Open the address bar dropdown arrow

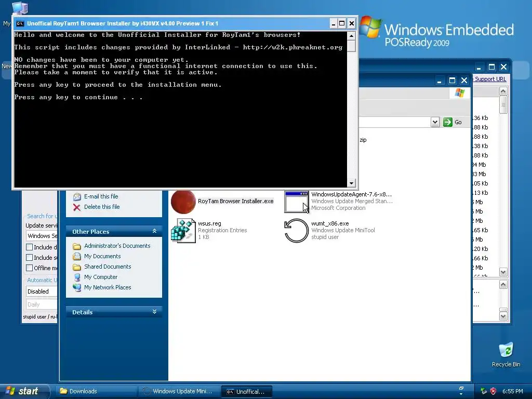point(435,122)
